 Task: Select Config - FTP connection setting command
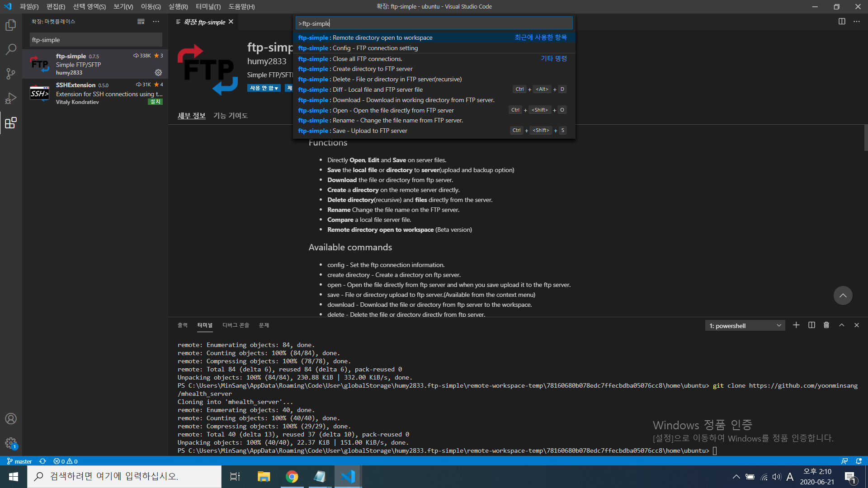(375, 48)
